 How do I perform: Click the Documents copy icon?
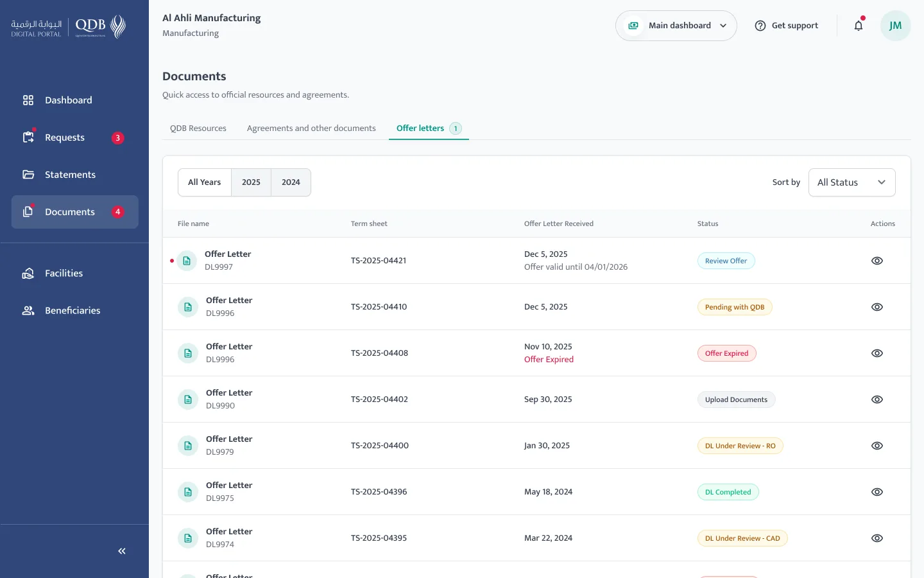click(x=28, y=212)
